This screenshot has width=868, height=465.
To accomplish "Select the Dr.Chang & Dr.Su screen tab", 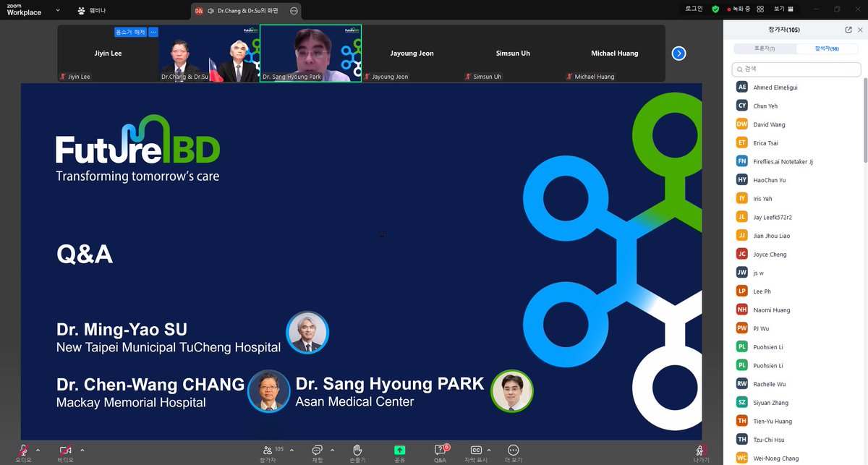I will 246,11.
